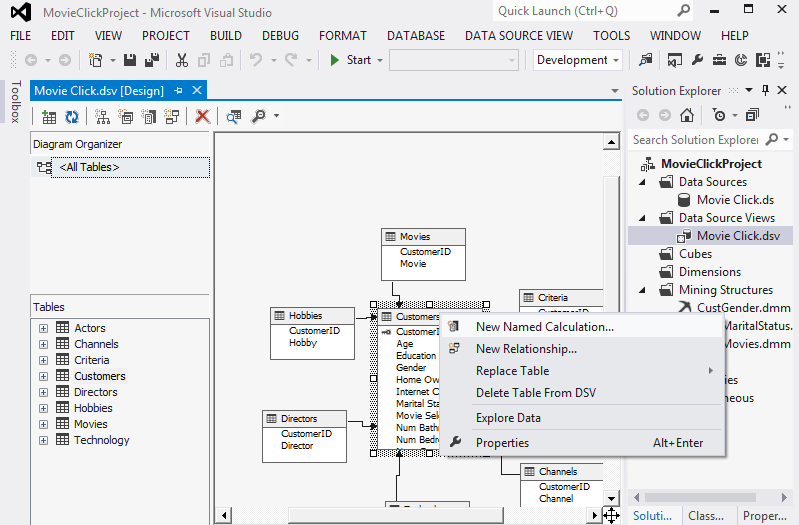Click the Save All icon in main toolbar
799x525 pixels.
coord(152,60)
